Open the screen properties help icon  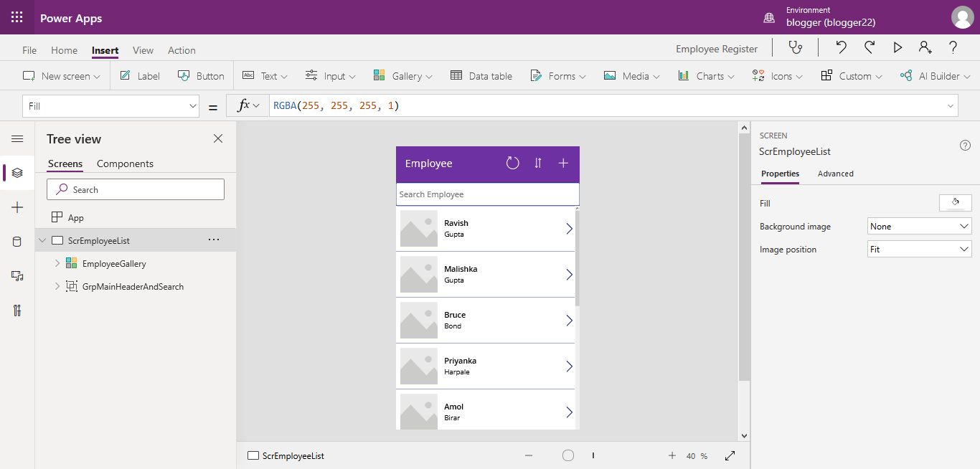click(965, 145)
